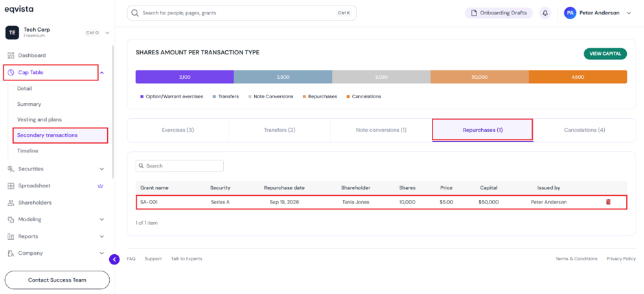Viewport: 644px width, 294px height.
Task: Open Vesting and plans submenu item
Action: (39, 120)
